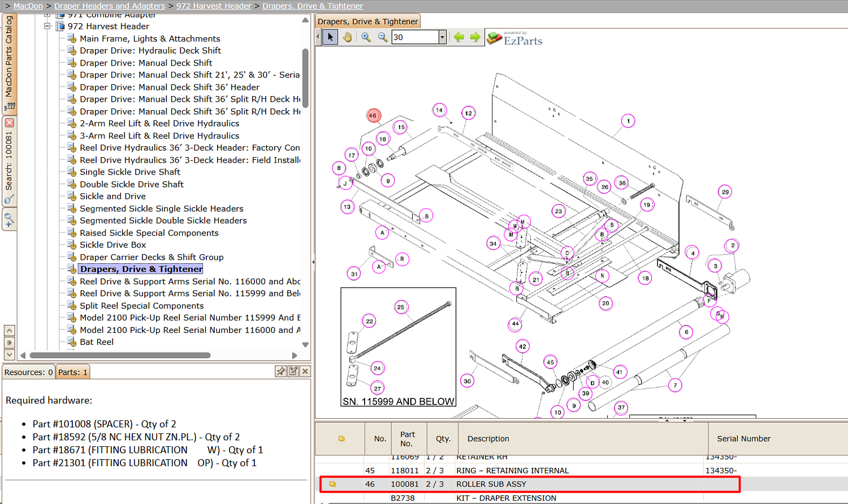Go to next diagram with green right arrow
This screenshot has width=848, height=504.
click(x=475, y=37)
